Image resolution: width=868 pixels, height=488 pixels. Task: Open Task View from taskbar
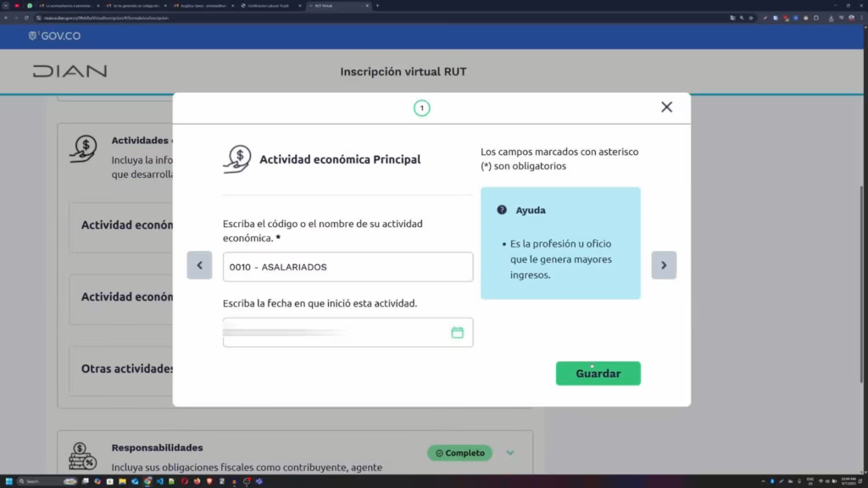point(86,481)
